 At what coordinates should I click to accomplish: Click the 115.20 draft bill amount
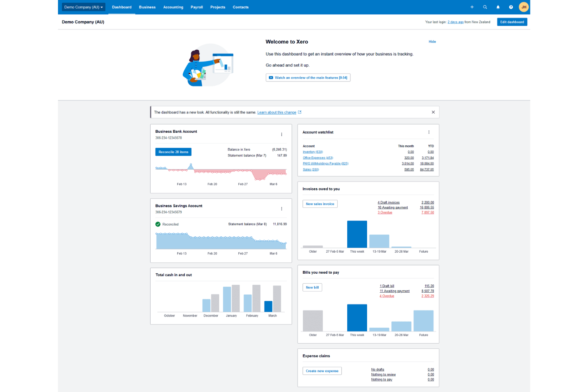[429, 286]
